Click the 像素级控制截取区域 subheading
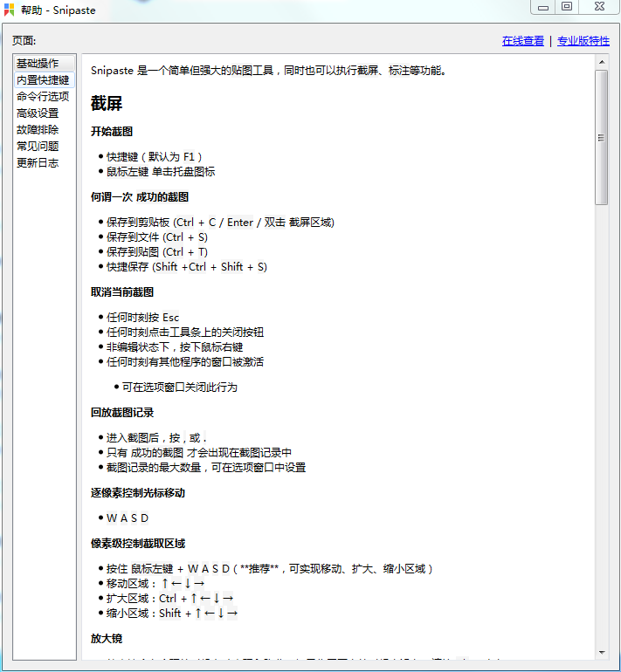This screenshot has height=672, width=621. point(138,544)
